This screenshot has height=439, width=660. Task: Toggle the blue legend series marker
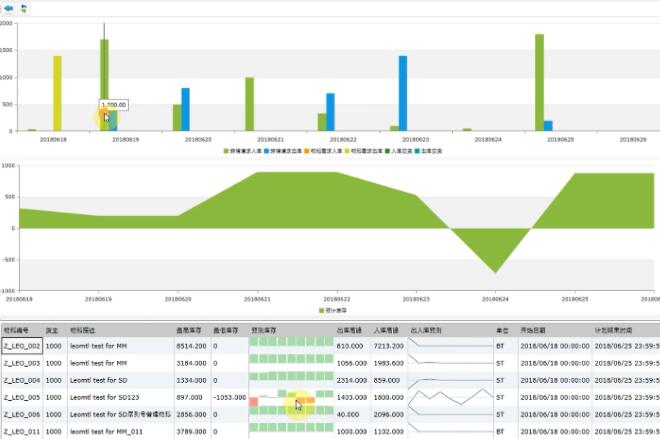[266, 151]
